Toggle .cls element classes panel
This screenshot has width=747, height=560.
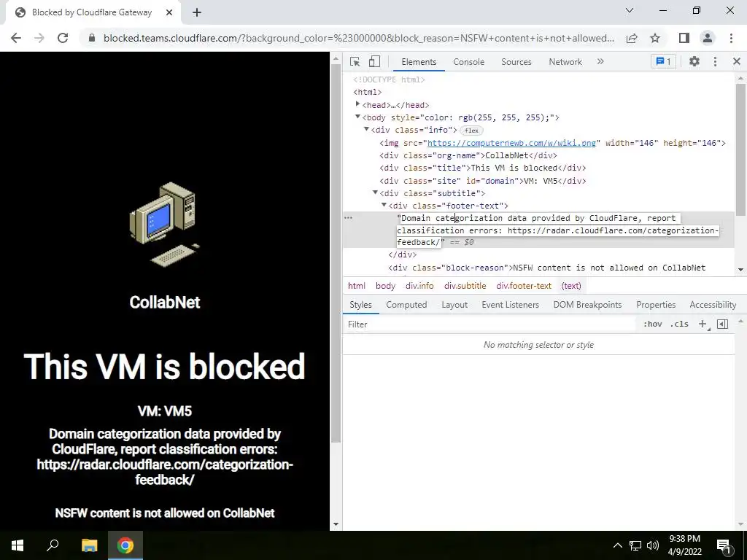[679, 324]
